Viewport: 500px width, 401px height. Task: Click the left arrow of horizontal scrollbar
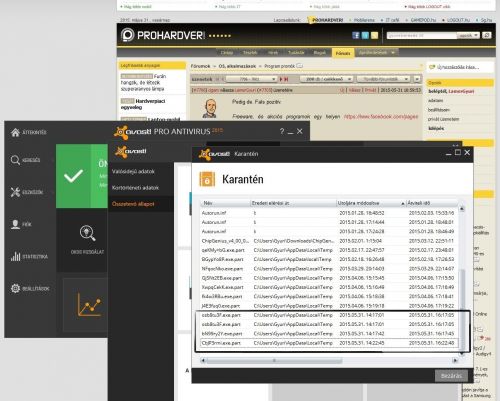click(203, 360)
